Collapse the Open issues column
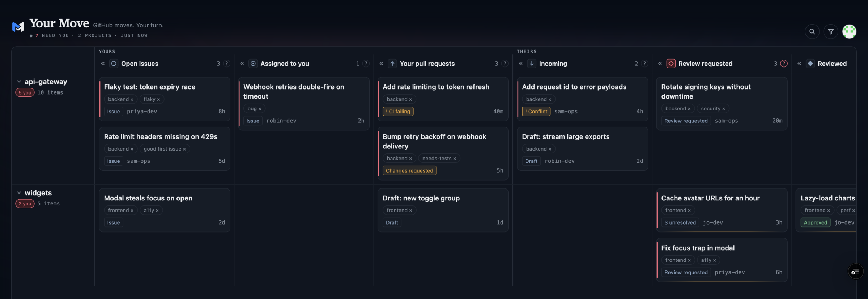This screenshot has width=868, height=299. tap(103, 64)
